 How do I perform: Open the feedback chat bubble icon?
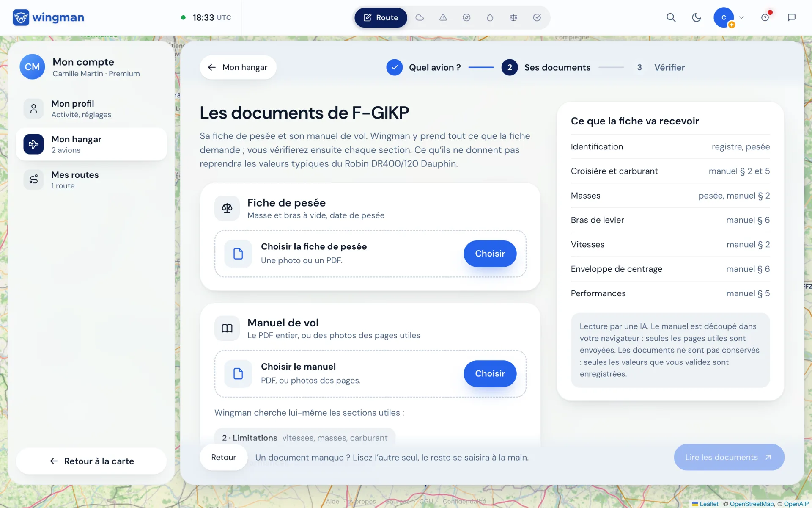[791, 17]
